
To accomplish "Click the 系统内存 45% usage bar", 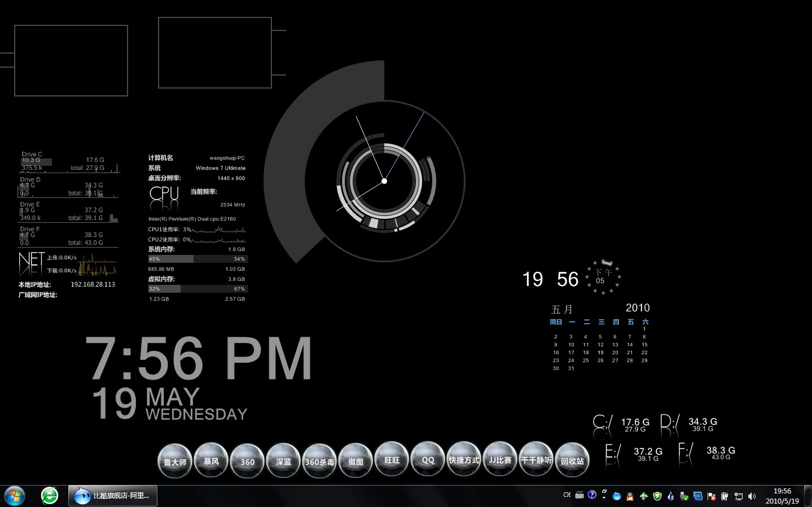I will (197, 259).
